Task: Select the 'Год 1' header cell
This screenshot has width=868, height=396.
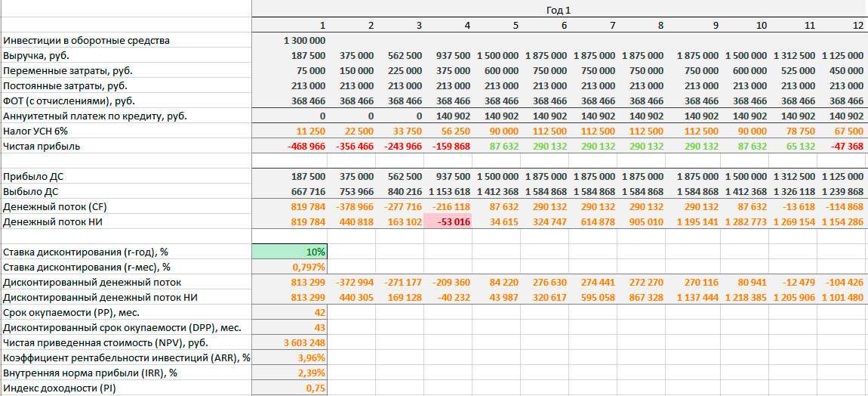Action: (558, 10)
